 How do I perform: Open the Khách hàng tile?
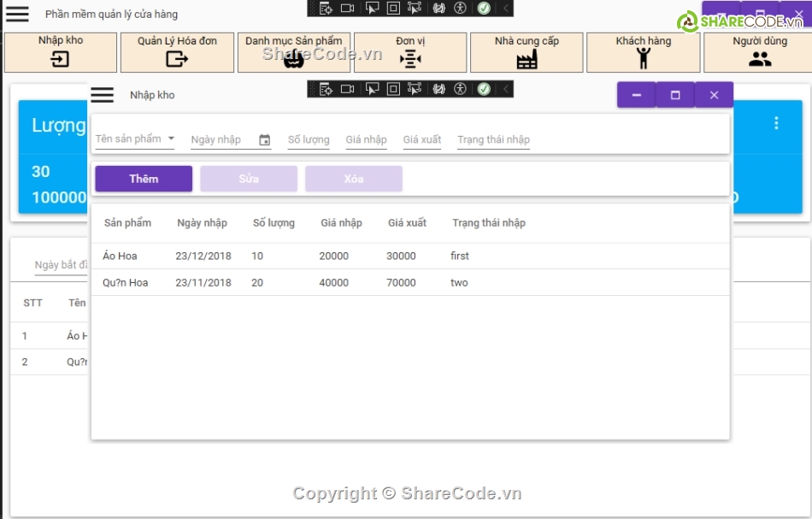click(x=643, y=52)
